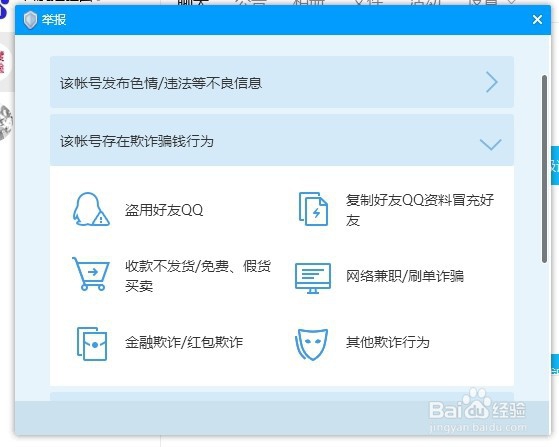Select 复制好友QQ资料冒充好友 option
The width and height of the screenshot is (559, 447).
(x=420, y=210)
